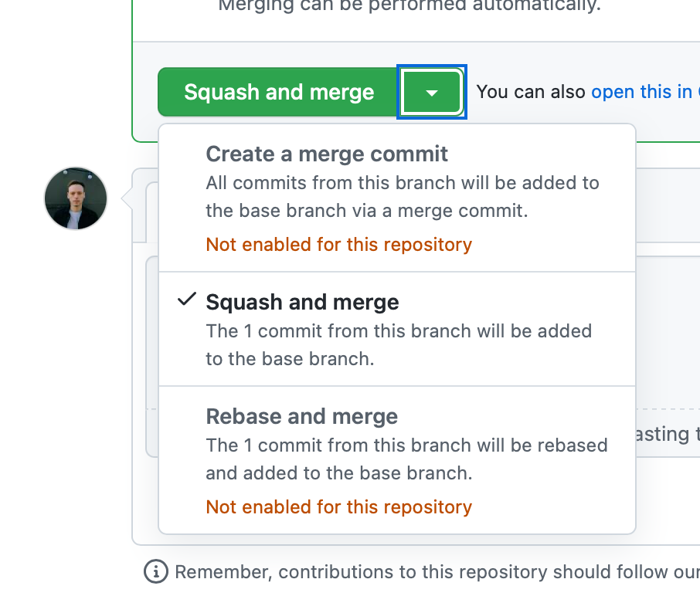Select Create a merge commit option
The height and width of the screenshot is (596, 700).
(397, 198)
